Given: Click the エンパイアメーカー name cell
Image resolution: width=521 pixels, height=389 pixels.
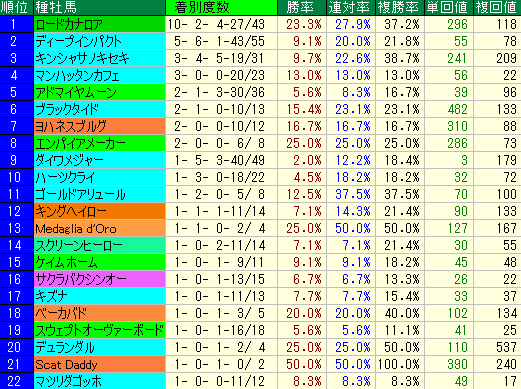Looking at the screenshot, I should (x=99, y=143).
